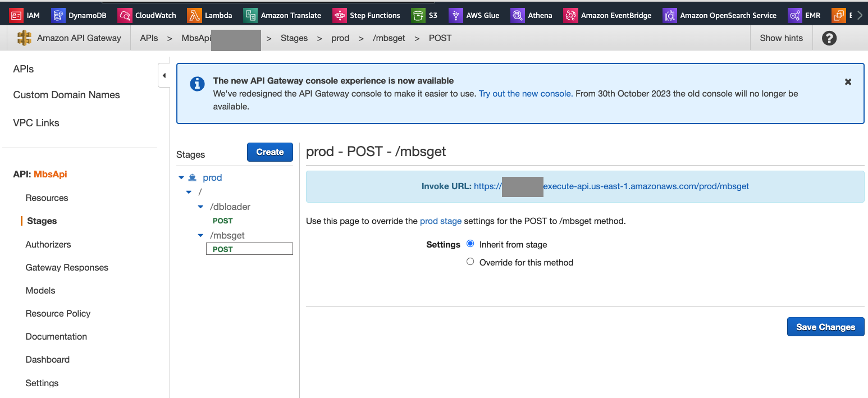Select prod stage in the tree
The image size is (868, 398).
212,177
